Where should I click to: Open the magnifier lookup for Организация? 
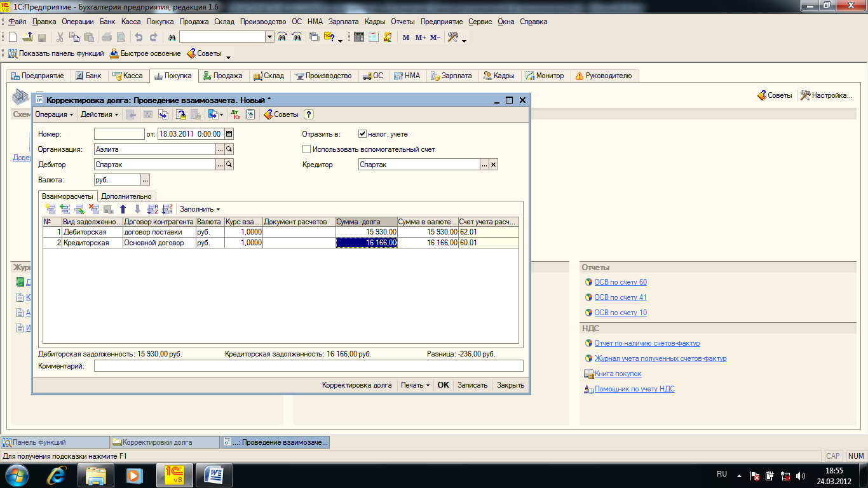tap(229, 149)
